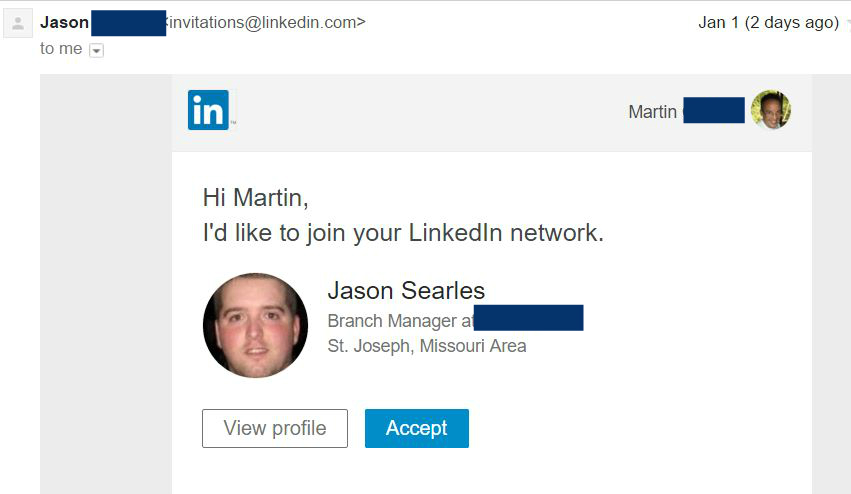Click the LinkedIn logo

(x=208, y=110)
